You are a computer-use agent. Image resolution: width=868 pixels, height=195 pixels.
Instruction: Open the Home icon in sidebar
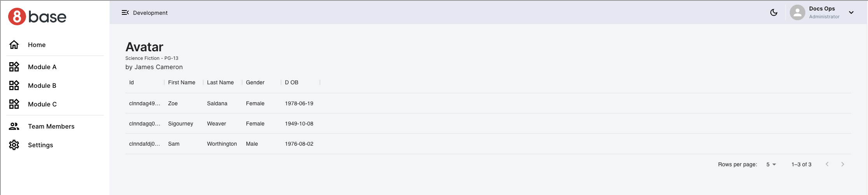coord(14,45)
